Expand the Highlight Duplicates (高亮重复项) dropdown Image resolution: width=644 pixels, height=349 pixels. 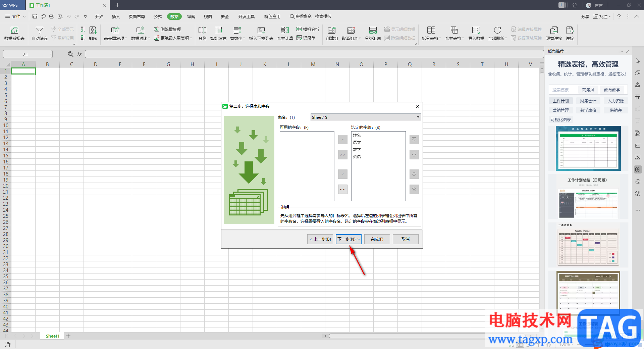click(126, 38)
